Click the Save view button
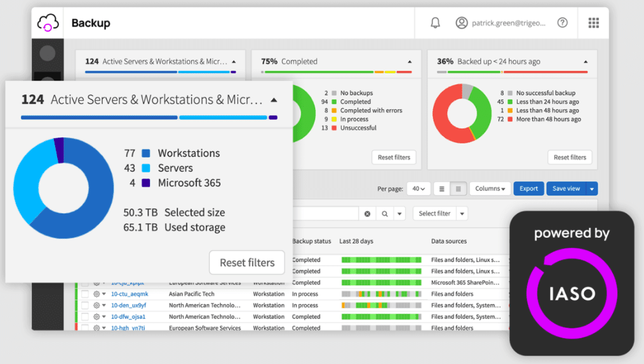The image size is (644, 364). pyautogui.click(x=567, y=189)
